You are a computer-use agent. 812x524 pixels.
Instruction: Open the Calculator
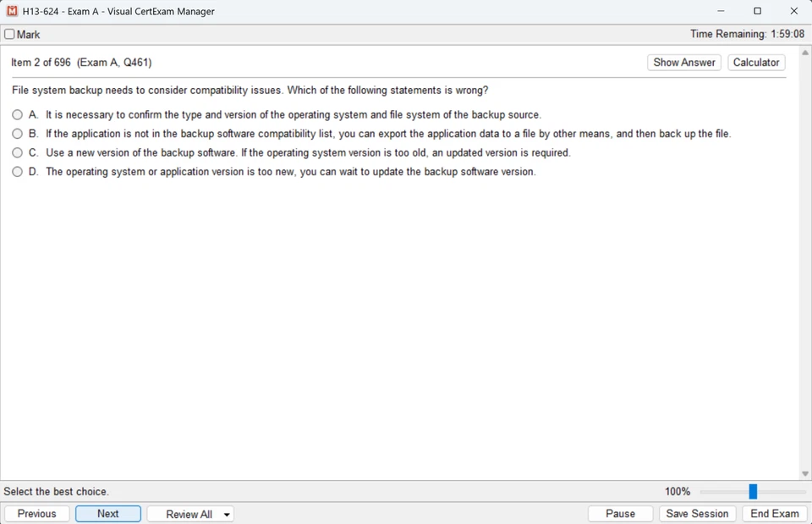point(755,62)
